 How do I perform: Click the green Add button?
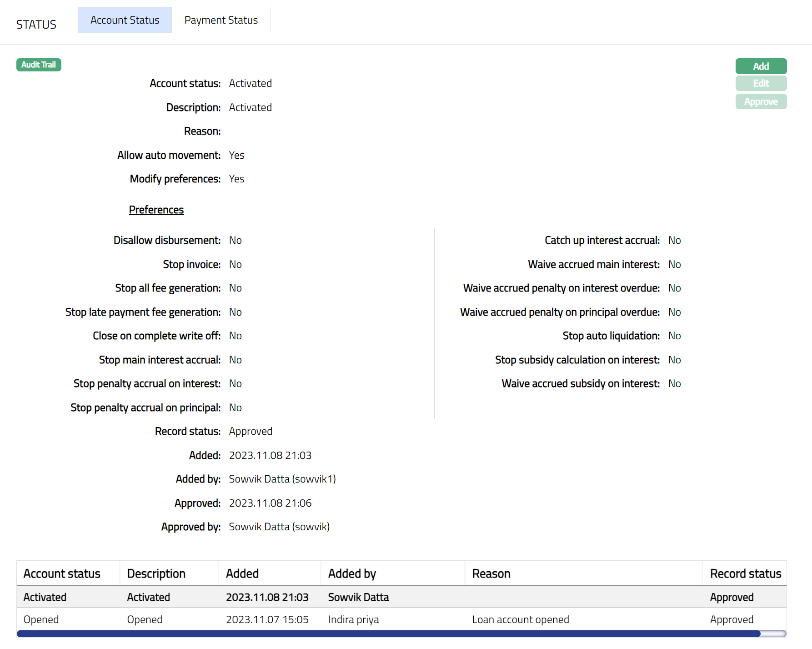(761, 66)
